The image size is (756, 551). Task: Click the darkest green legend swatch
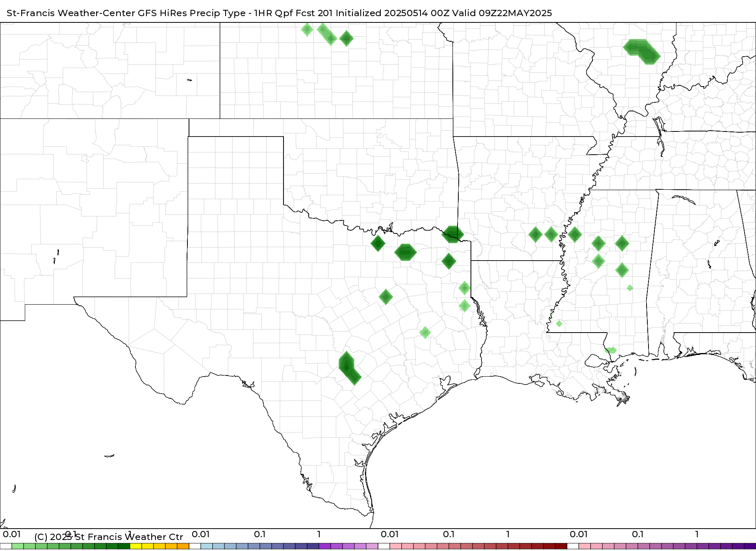coord(124,546)
